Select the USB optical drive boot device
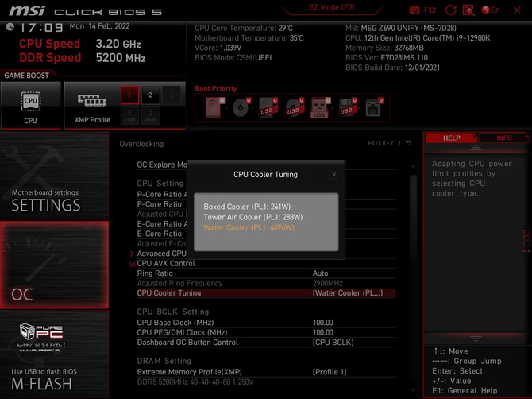The height and width of the screenshot is (399, 532). (294, 107)
